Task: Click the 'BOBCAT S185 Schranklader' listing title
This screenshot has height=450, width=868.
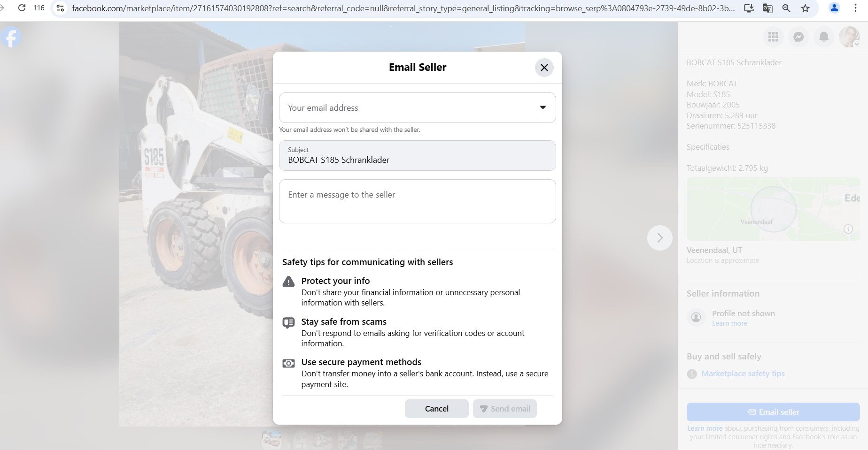Action: click(x=734, y=62)
